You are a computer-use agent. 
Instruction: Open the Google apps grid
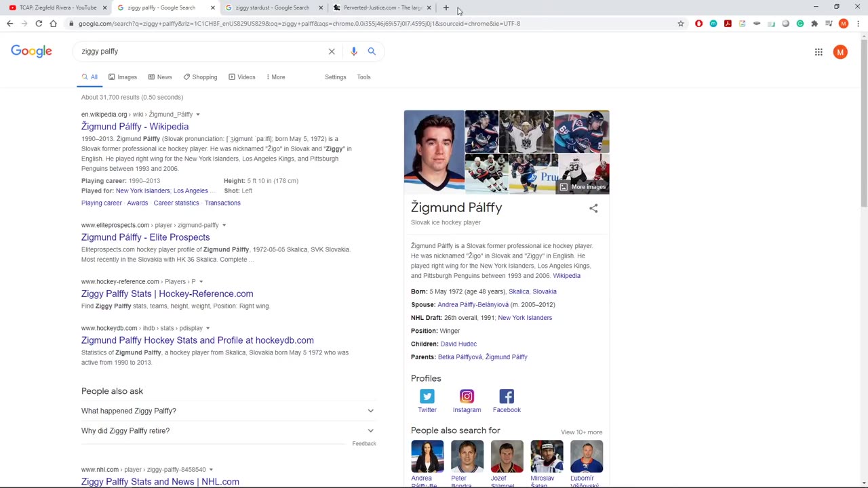point(818,52)
